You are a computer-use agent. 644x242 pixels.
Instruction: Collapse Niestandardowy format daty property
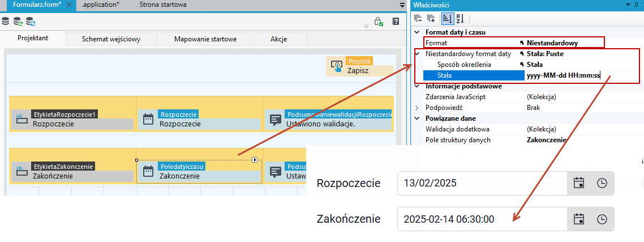click(x=418, y=53)
